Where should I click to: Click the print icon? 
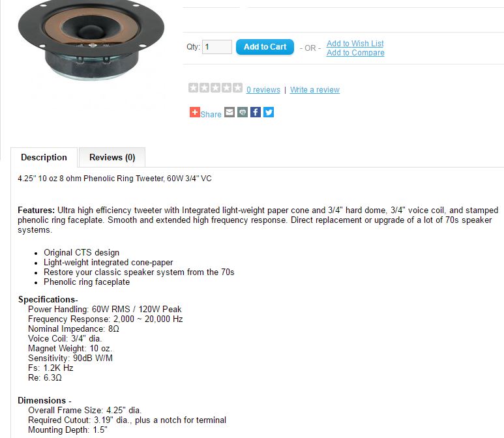243,112
